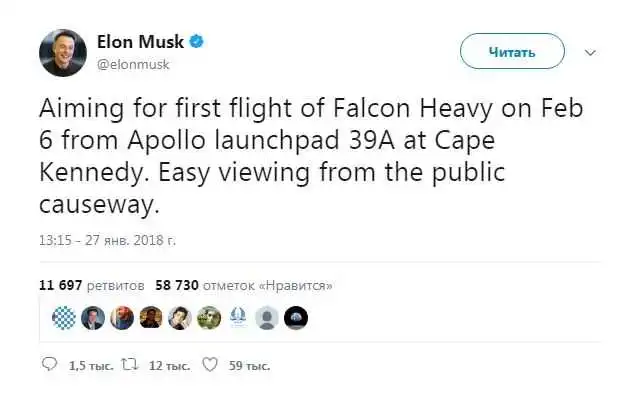Click the default gray silhouette avatar
The image size is (633, 407).
[x=267, y=317]
